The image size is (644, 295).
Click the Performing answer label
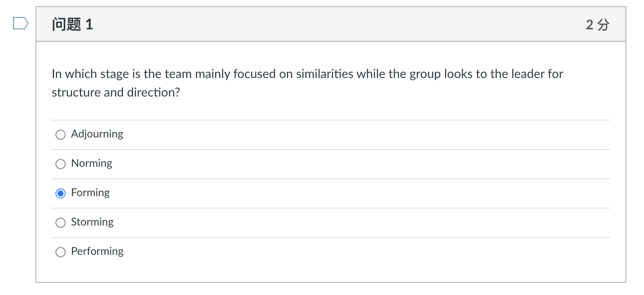coord(97,251)
